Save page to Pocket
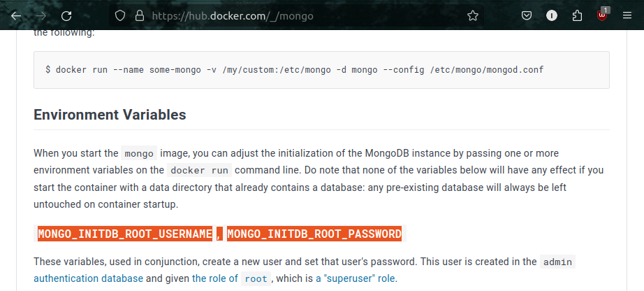644x291 pixels. 527,16
